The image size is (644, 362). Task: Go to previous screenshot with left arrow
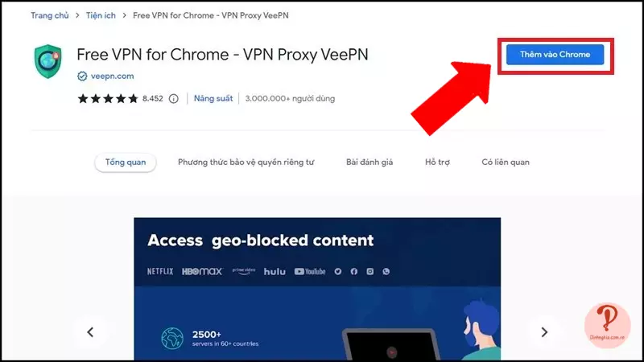click(90, 331)
